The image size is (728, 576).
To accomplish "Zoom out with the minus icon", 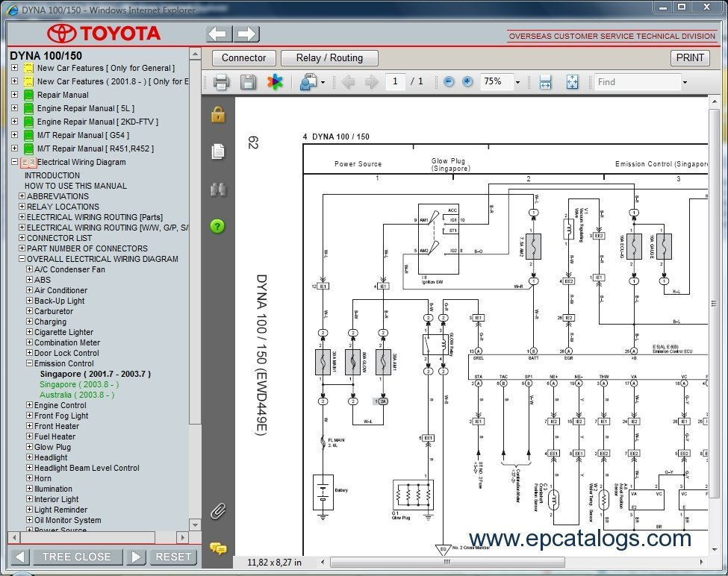I will (x=449, y=81).
